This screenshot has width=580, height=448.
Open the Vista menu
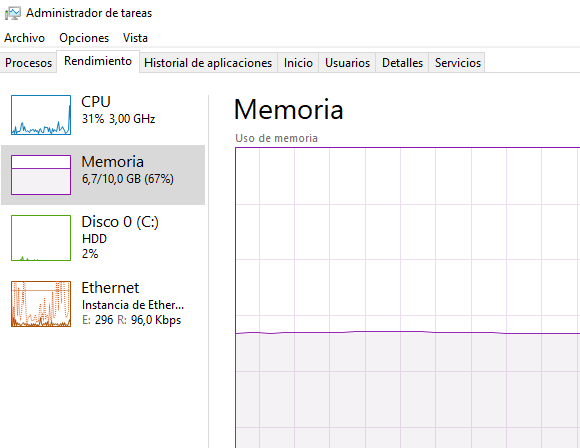(135, 38)
